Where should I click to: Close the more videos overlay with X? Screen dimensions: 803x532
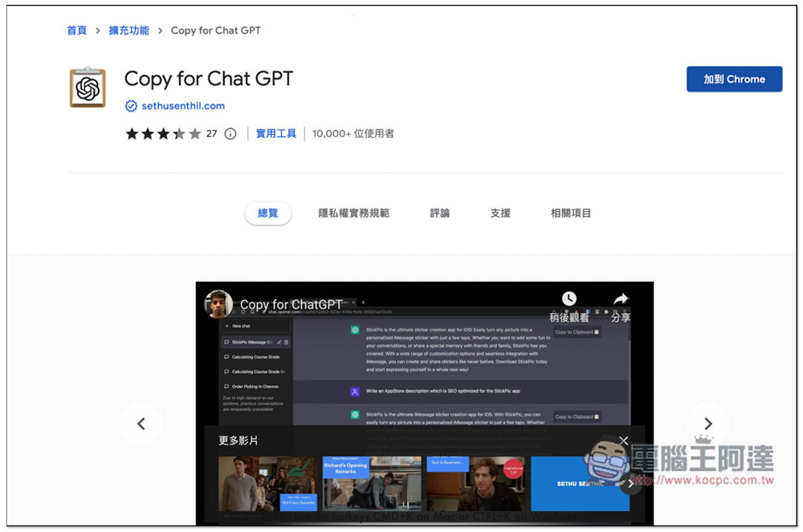click(623, 441)
